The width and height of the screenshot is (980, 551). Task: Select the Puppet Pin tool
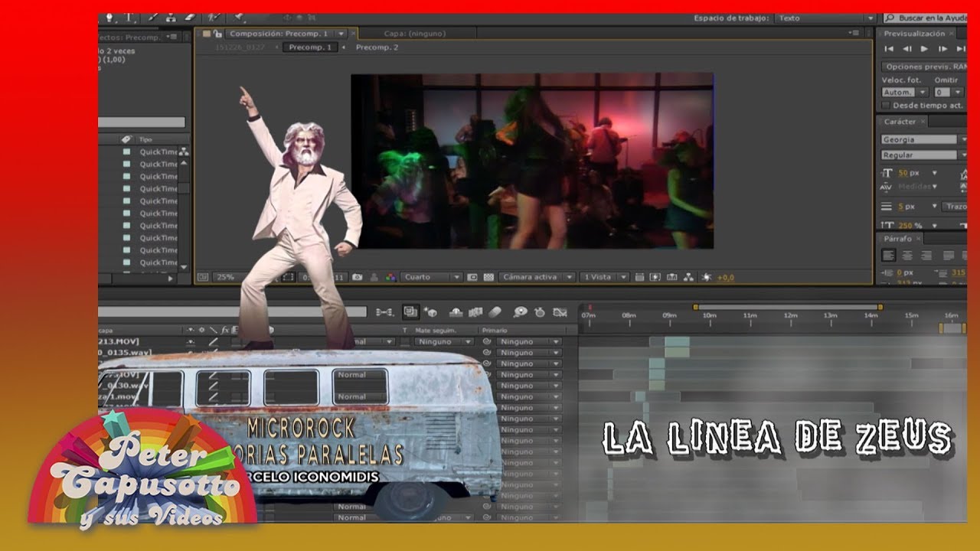pyautogui.click(x=240, y=18)
